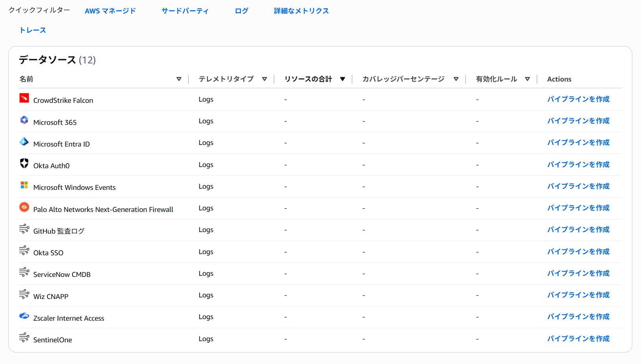Create pipeline for Palo Alto Networks Firewall
641x364 pixels.
pos(578,208)
